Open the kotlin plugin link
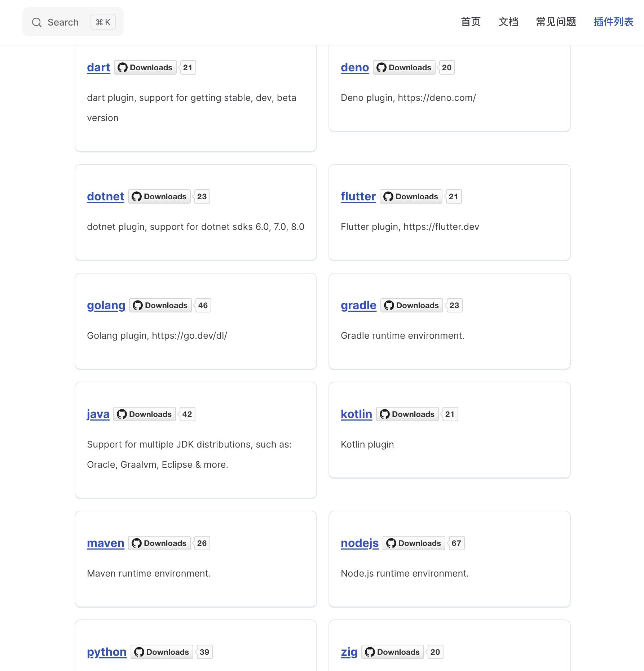Screen dimensions: 644x671 pyautogui.click(x=356, y=414)
